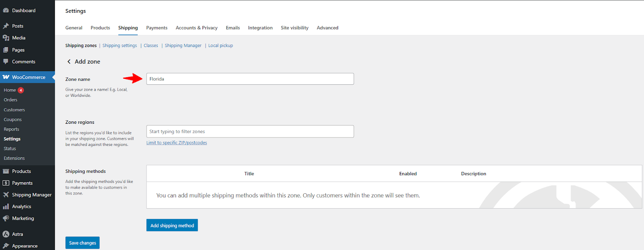Click the WooCommerce logo icon
This screenshot has height=250, width=644.
point(6,77)
